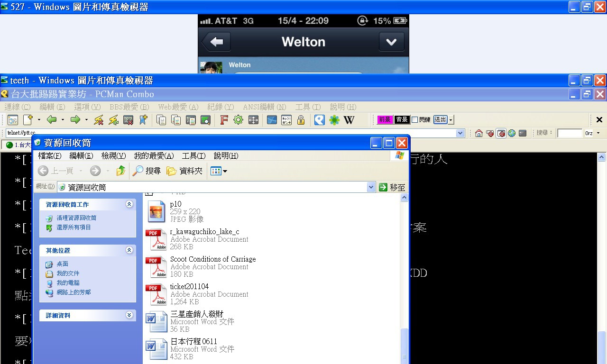Viewport: 607px width, 364px height.
Task: Open the 檔案(F) menu in Recycle Bin
Action: click(50, 155)
